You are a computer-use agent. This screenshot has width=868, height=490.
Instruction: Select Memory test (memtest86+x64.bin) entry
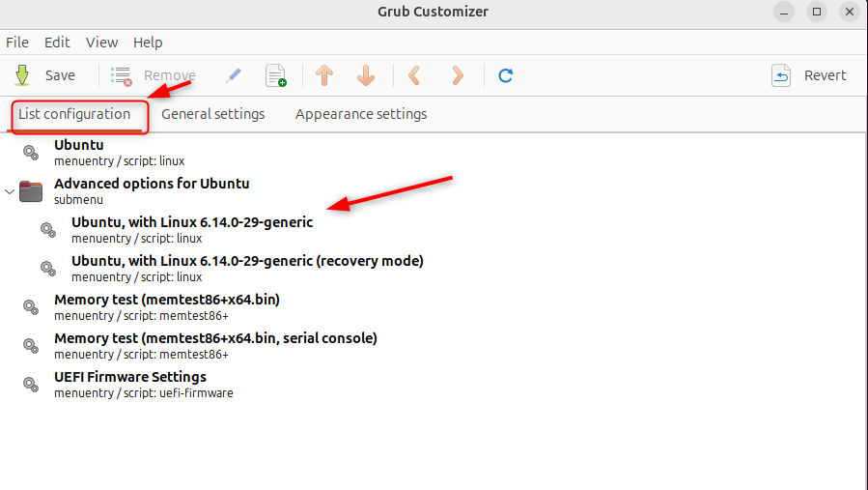click(434, 307)
